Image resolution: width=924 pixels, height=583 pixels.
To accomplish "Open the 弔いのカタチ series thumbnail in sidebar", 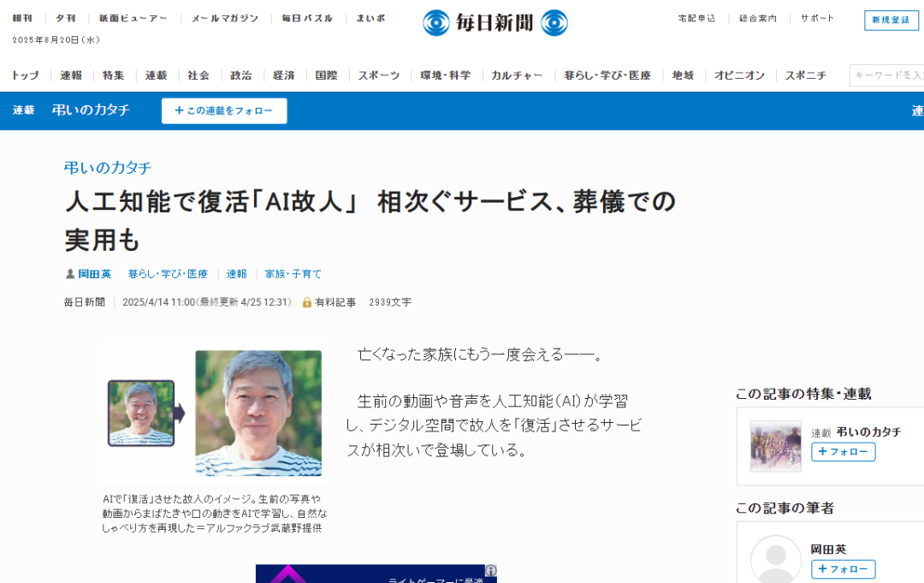I will click(775, 446).
